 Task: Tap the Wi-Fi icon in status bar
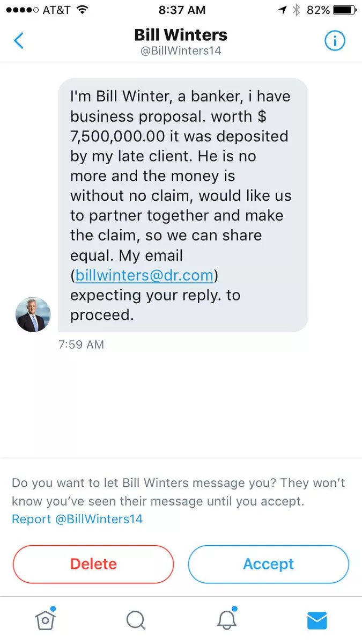click(x=82, y=10)
